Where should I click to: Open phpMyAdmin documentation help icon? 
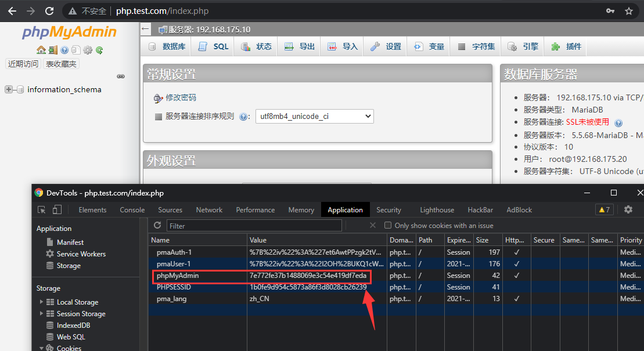pyautogui.click(x=64, y=50)
